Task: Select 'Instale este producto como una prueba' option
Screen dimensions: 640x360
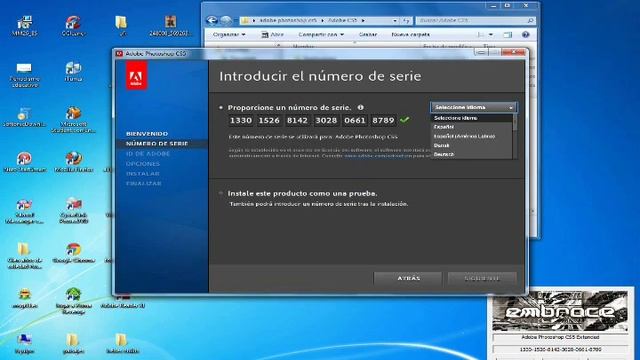Action: [x=221, y=193]
